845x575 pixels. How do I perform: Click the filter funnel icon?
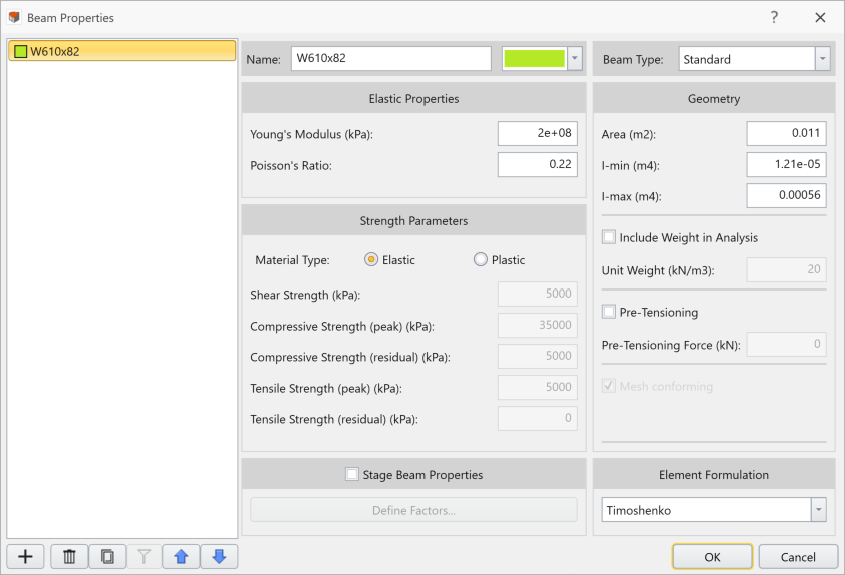(144, 556)
